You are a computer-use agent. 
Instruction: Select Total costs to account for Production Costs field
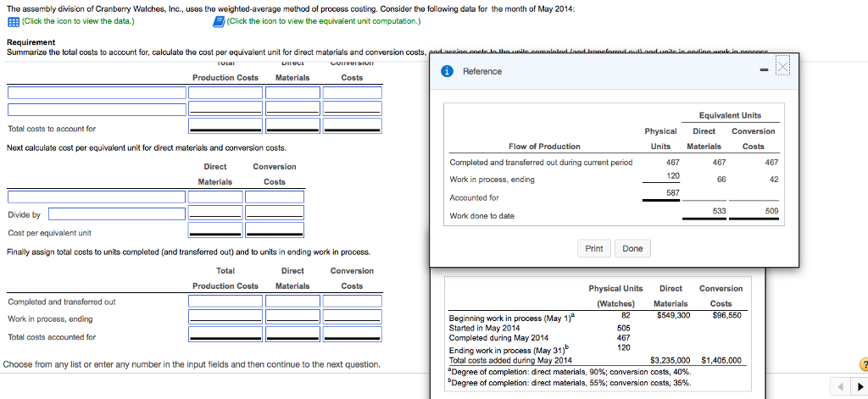225,127
